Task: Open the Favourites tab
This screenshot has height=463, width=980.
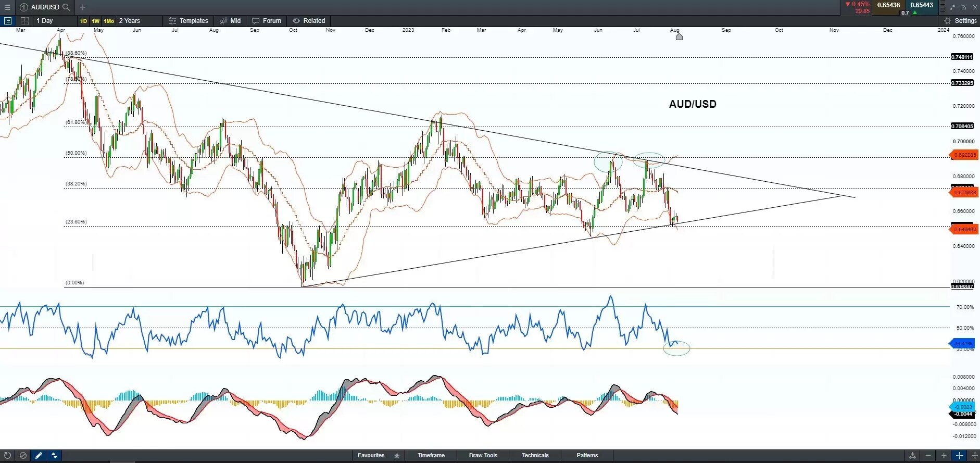Action: pos(371,456)
